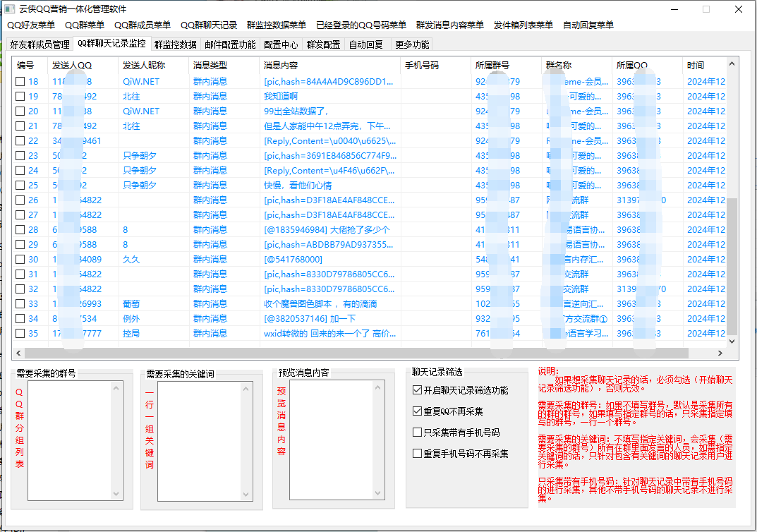Click the 消息类型 column header
Viewport: 757px width, 532px height.
click(x=224, y=65)
